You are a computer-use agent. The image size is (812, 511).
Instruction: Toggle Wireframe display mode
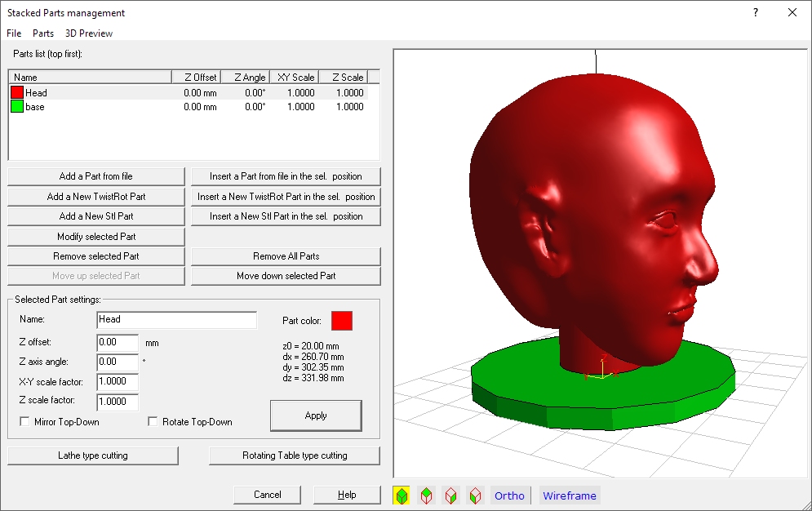point(569,495)
